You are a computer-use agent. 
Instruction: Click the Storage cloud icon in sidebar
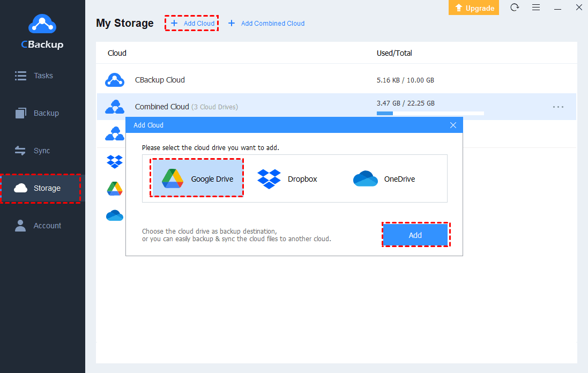point(20,188)
